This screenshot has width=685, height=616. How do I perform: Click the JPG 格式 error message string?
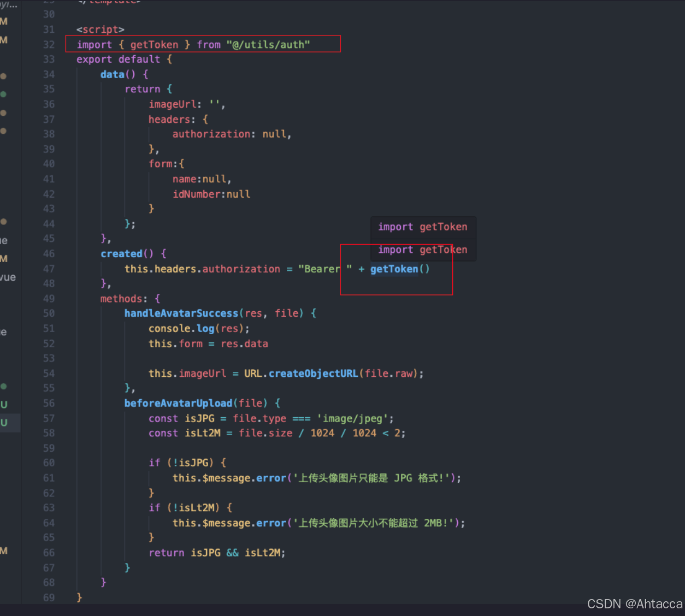(x=372, y=478)
